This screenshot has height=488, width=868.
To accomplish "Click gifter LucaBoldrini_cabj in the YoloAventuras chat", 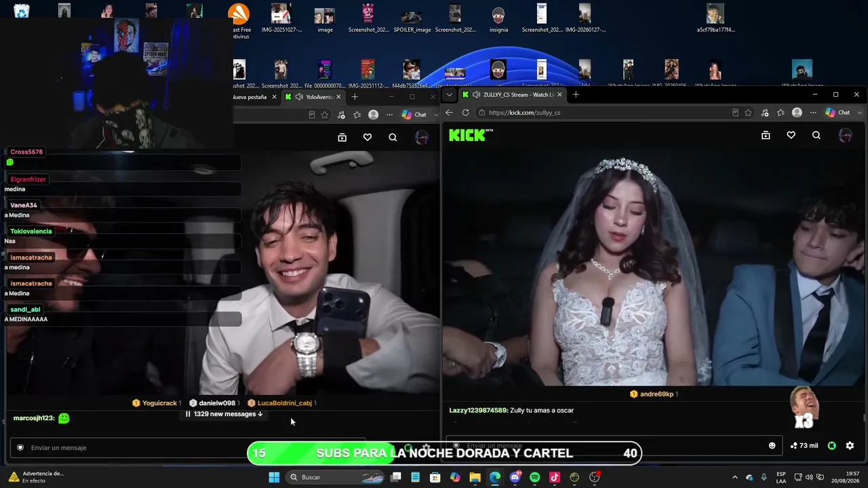I will pyautogui.click(x=284, y=403).
